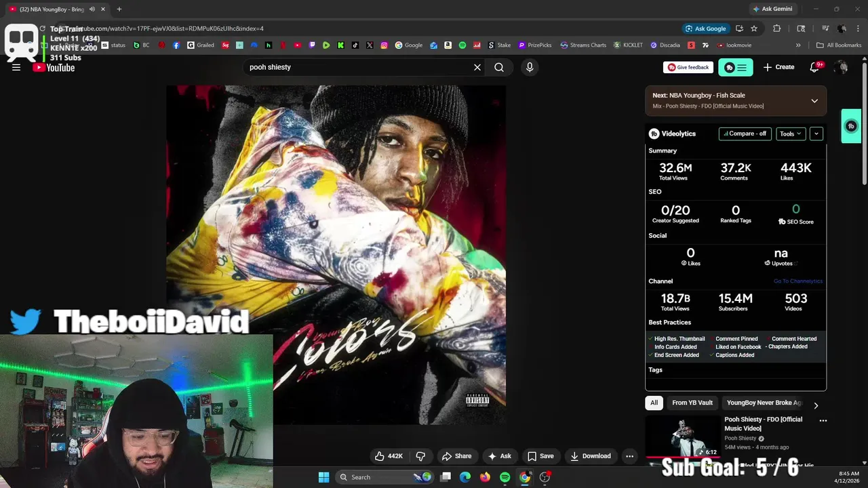Viewport: 868px width, 488px height.
Task: Open the Chrome extensions puzzle icon
Action: coord(777,28)
